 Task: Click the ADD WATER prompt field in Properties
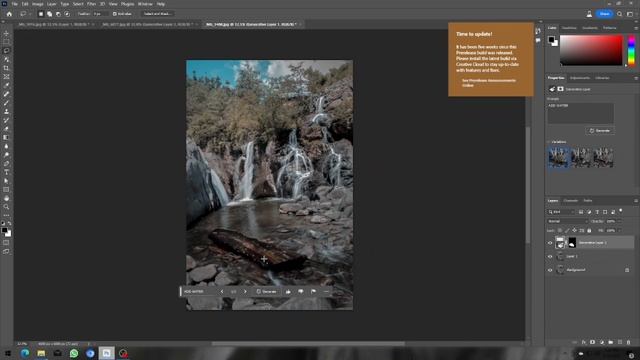tap(580, 113)
